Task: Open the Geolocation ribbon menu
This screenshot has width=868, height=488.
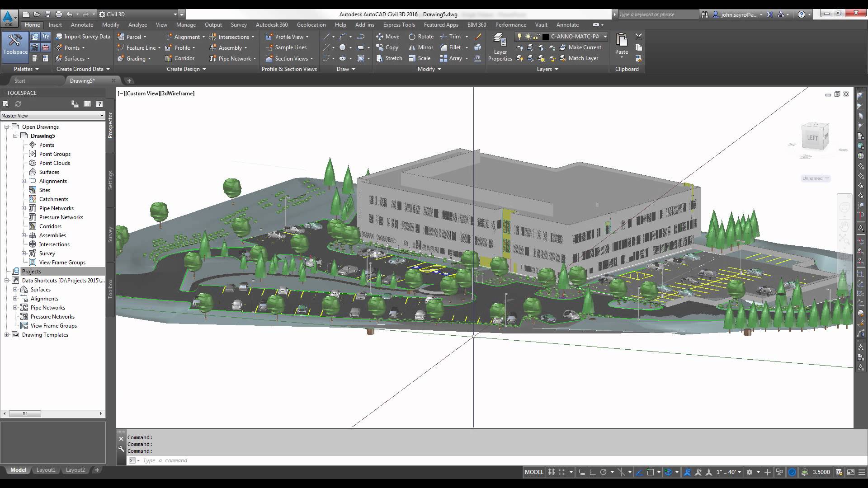Action: 311,24
